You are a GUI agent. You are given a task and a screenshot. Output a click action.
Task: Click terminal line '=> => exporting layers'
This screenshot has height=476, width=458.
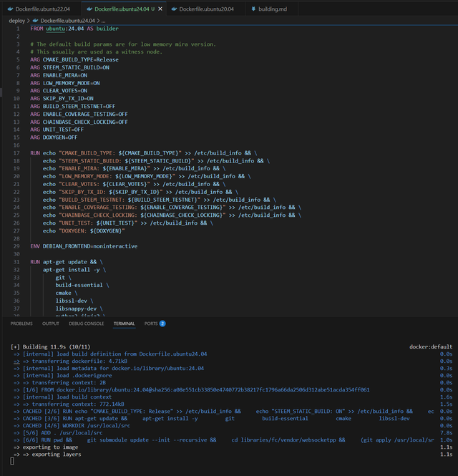[x=47, y=455]
